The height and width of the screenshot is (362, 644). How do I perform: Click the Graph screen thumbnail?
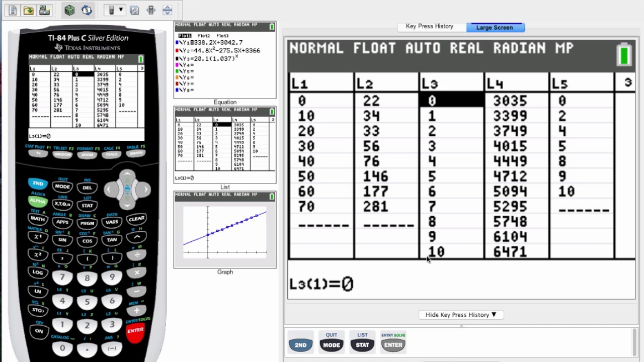tap(225, 230)
